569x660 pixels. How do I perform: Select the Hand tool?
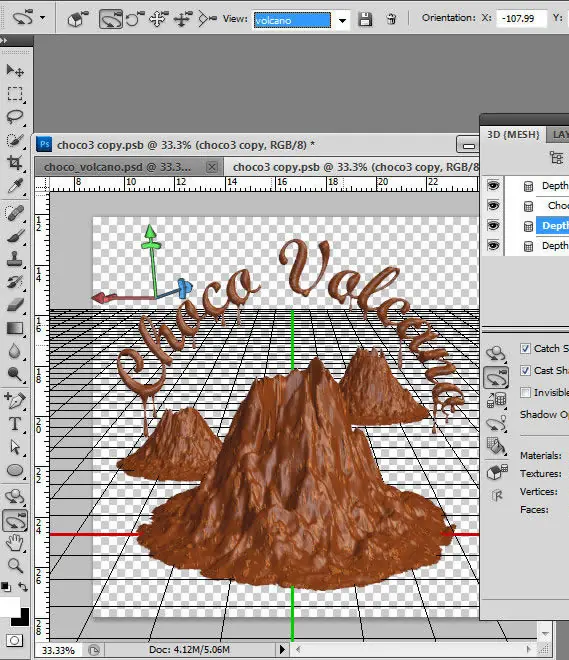click(15, 543)
